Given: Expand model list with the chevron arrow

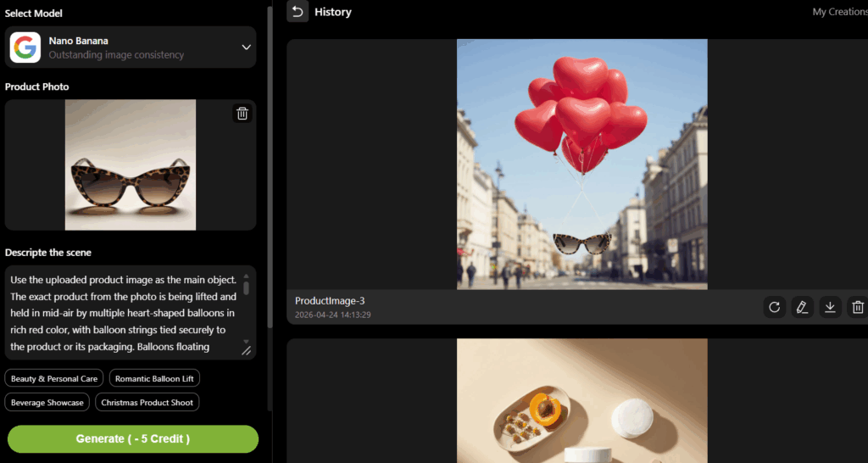Looking at the screenshot, I should point(247,47).
